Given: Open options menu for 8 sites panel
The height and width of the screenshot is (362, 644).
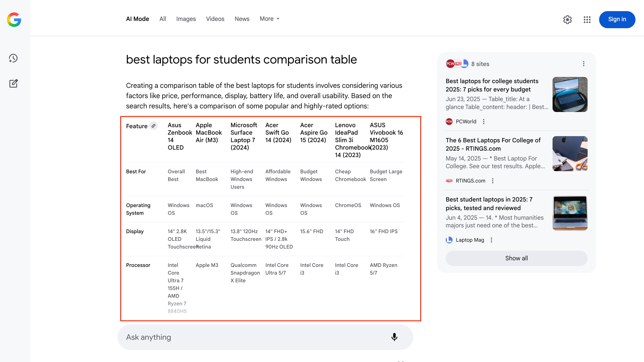Looking at the screenshot, I should click(584, 64).
